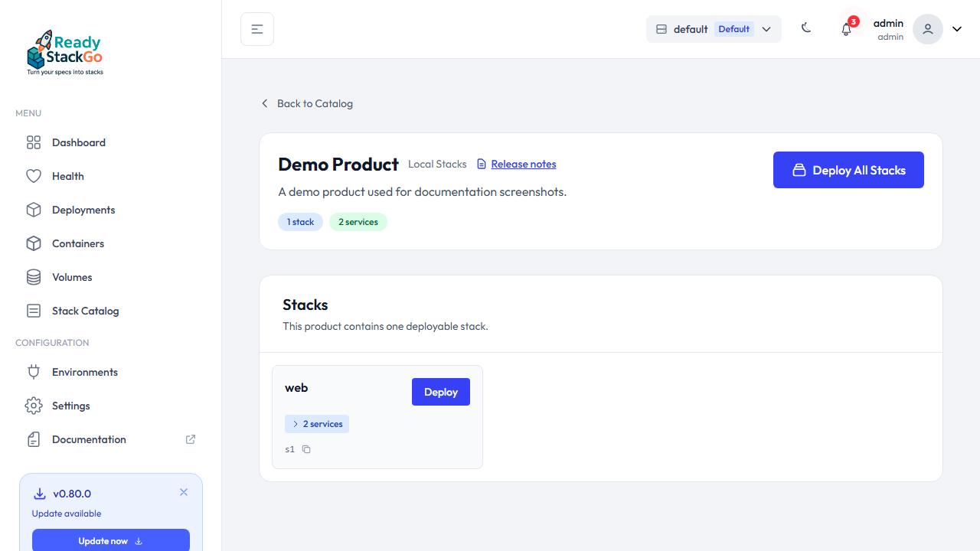
Task: Click the Stacks section heading
Action: click(305, 305)
